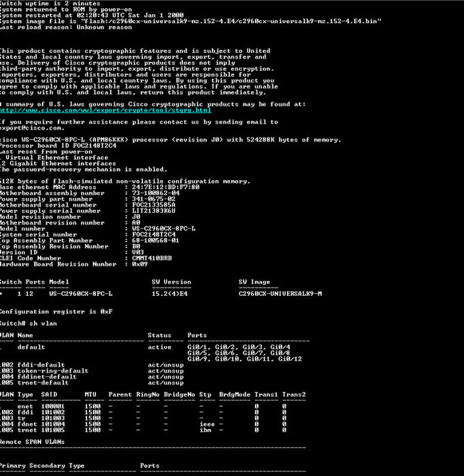Click the 'ieee' Stp value
464x476 pixels.
(x=207, y=424)
